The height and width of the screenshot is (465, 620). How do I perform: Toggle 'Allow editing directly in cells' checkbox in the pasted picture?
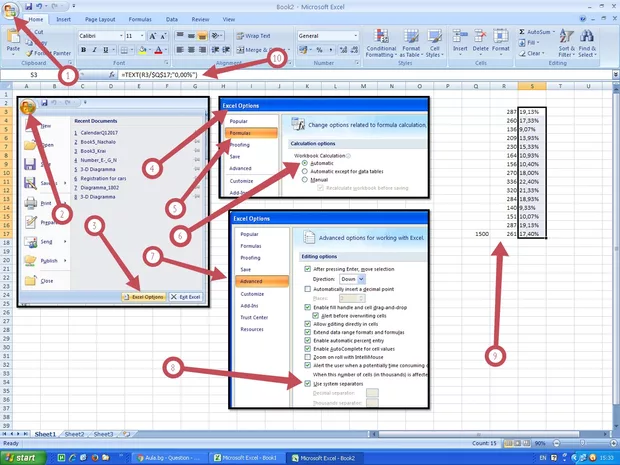pyautogui.click(x=308, y=324)
